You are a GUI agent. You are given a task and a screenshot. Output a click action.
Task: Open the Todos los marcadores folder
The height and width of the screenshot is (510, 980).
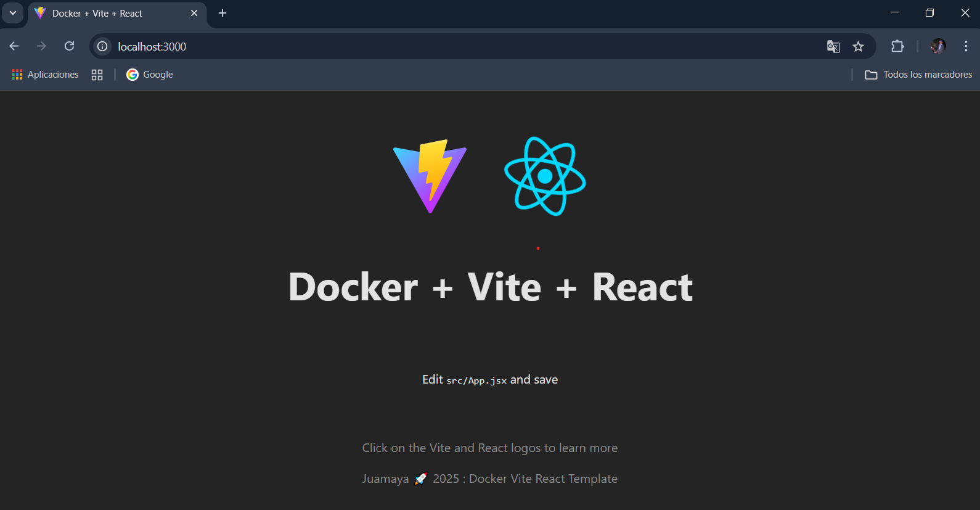coord(918,75)
